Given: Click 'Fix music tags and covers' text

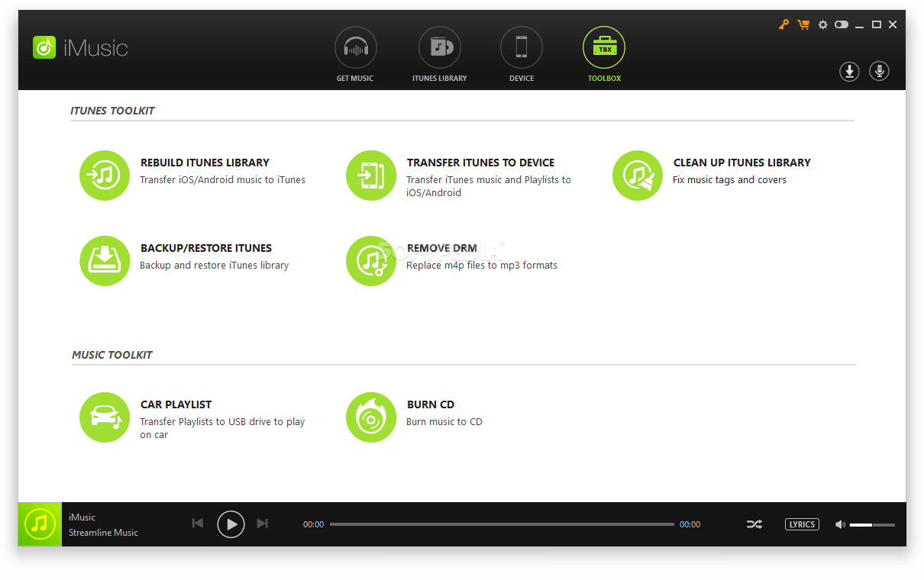Looking at the screenshot, I should (729, 180).
